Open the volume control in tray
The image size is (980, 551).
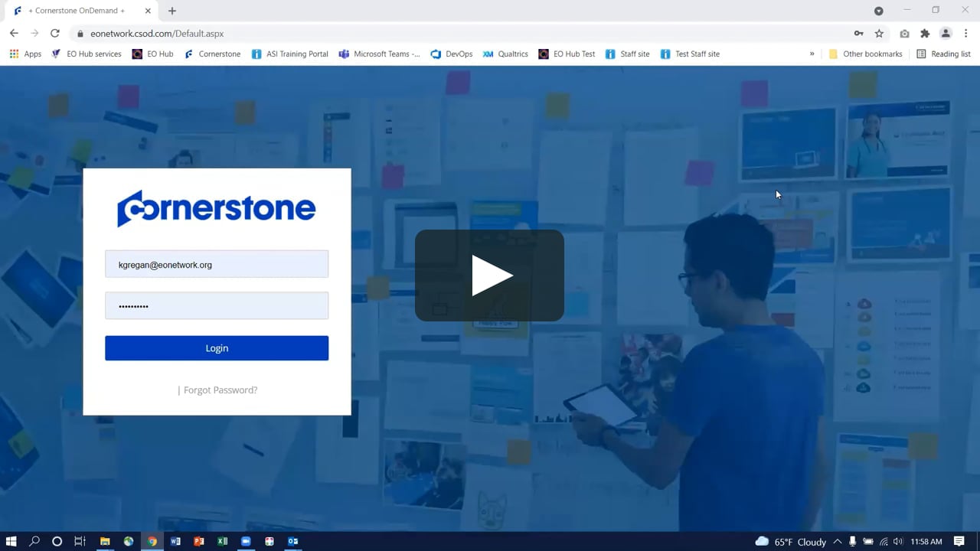[x=898, y=542]
